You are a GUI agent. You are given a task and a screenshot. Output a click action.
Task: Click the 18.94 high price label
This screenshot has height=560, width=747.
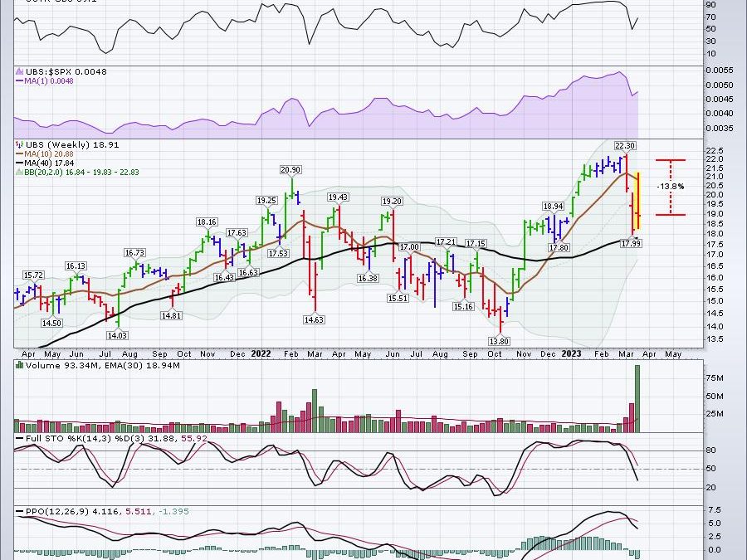553,207
